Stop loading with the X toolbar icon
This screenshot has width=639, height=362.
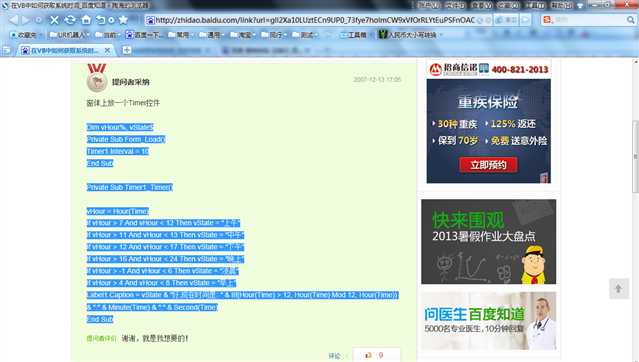tap(54, 20)
